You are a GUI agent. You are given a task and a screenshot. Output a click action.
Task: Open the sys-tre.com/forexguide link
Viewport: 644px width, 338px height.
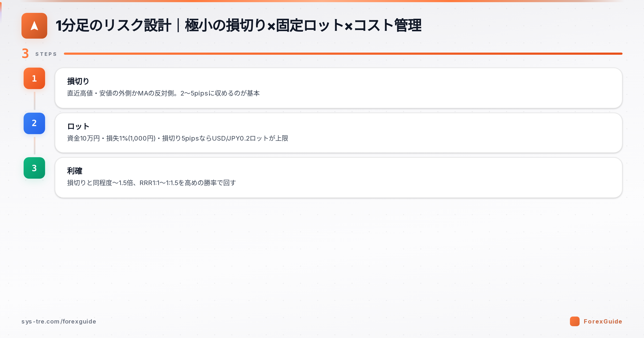point(59,321)
